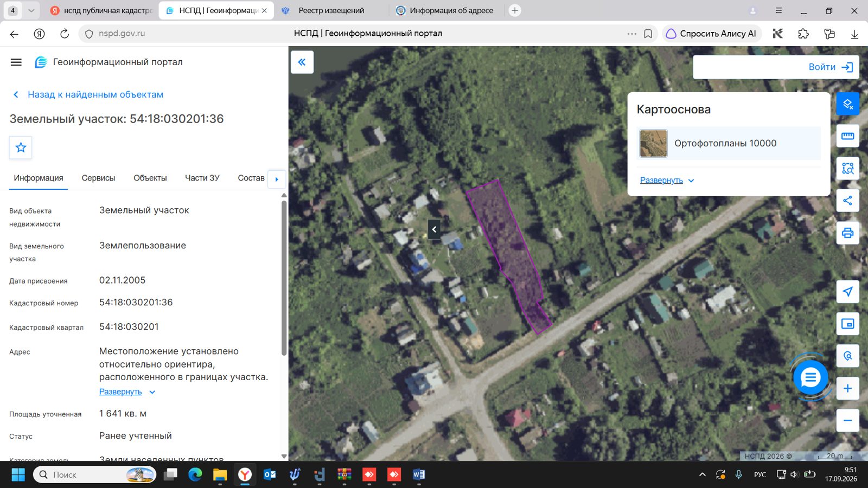Screen dimensions: 868x488
Task: Open the chat support bubble
Action: [x=810, y=377]
